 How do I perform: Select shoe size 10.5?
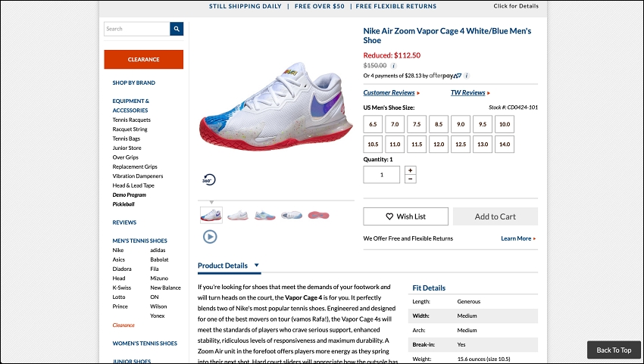click(x=373, y=144)
